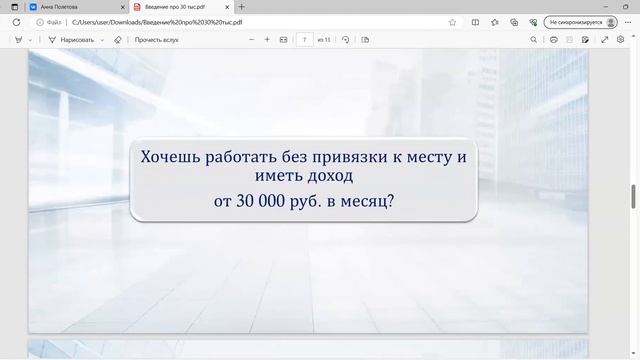The height and width of the screenshot is (360, 640).
Task: Click the slide text box Хочешь работать
Action: click(304, 180)
